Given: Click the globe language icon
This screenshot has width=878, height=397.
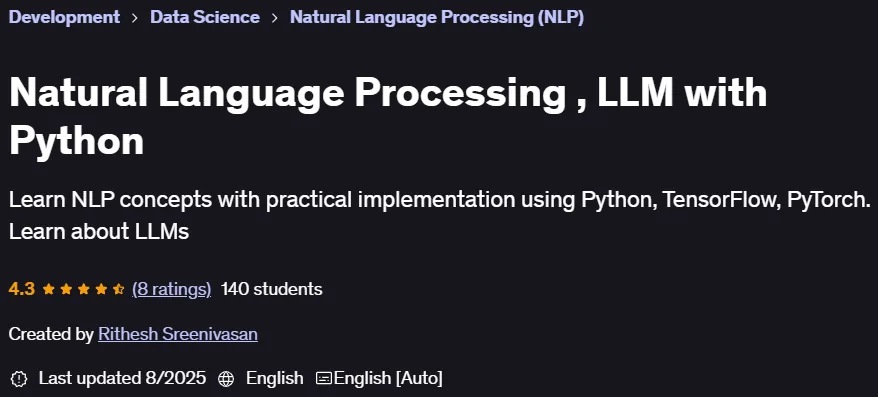Looking at the screenshot, I should (x=226, y=379).
